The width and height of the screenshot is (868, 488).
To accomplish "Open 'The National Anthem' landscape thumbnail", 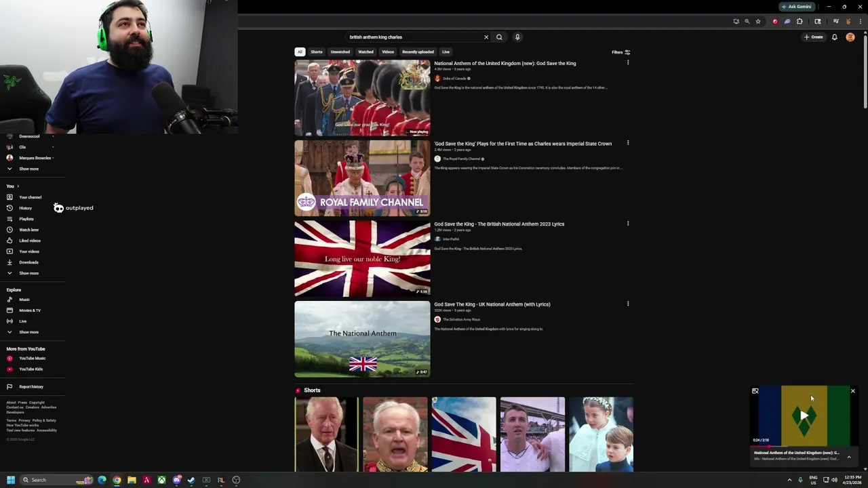I will click(x=362, y=339).
